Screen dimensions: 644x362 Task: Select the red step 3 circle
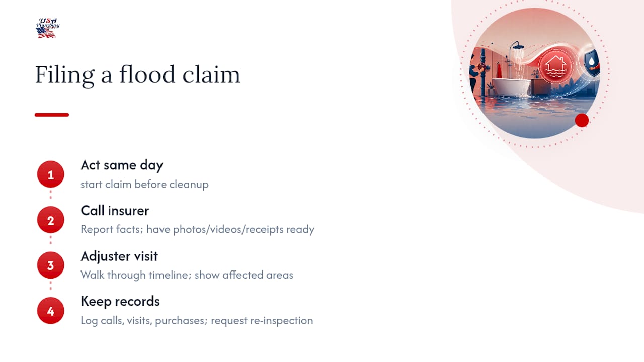50,265
